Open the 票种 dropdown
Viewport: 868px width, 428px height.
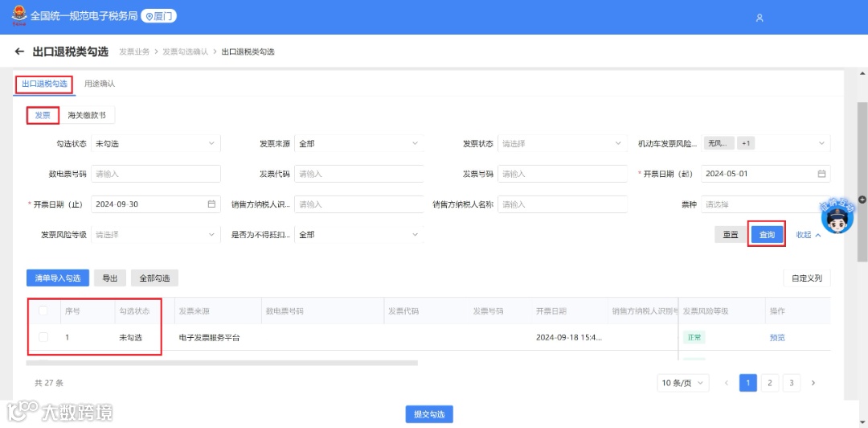tap(766, 204)
